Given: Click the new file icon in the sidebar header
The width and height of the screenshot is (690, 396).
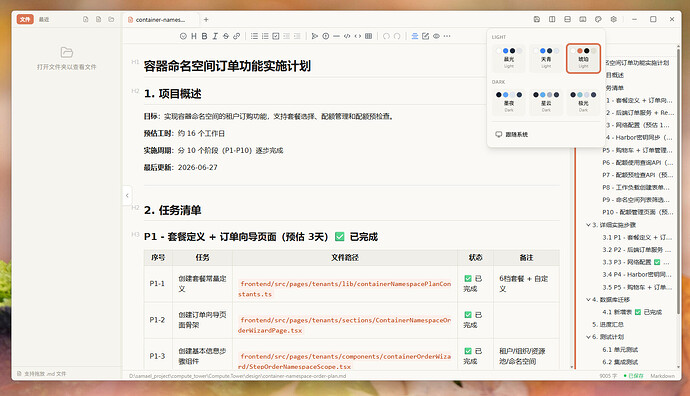Looking at the screenshot, I should [86, 19].
